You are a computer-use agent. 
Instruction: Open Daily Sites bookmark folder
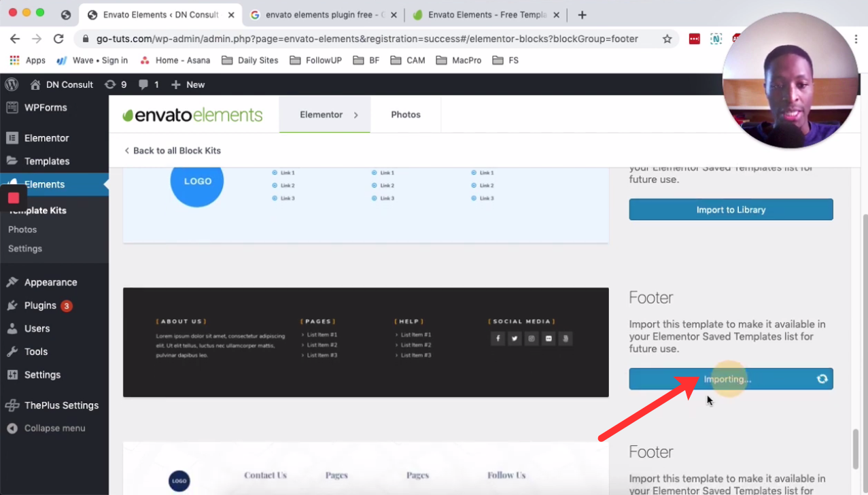250,60
